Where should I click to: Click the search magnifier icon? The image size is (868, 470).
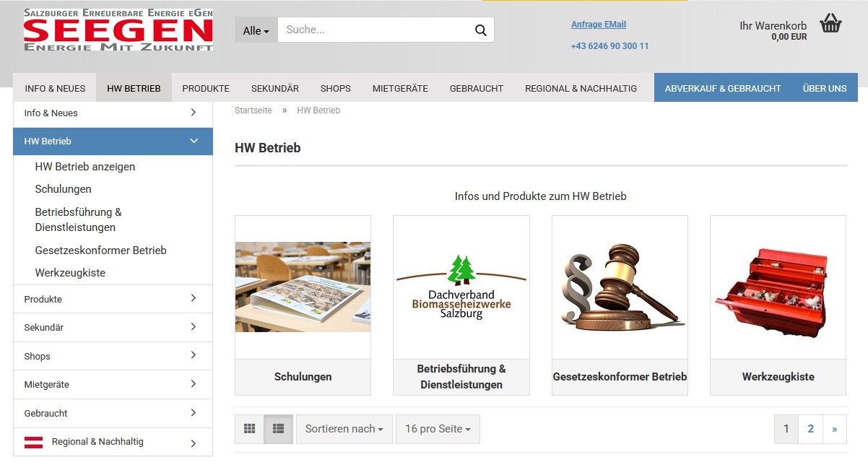coord(480,30)
